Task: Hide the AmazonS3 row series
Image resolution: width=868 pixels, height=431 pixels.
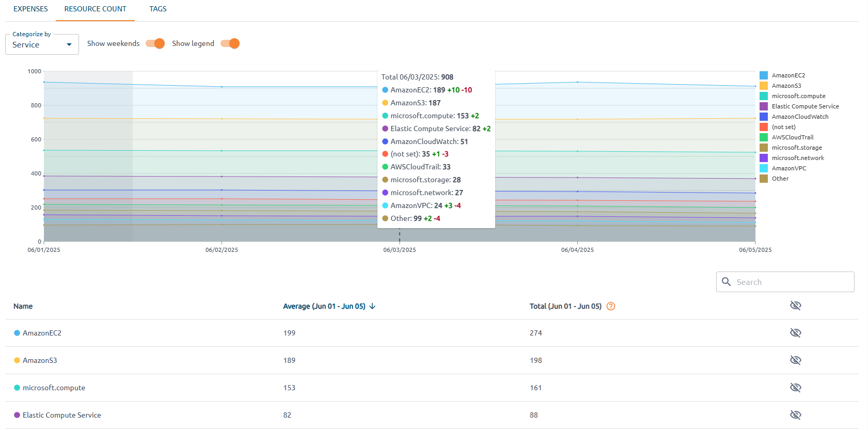Action: pos(796,360)
